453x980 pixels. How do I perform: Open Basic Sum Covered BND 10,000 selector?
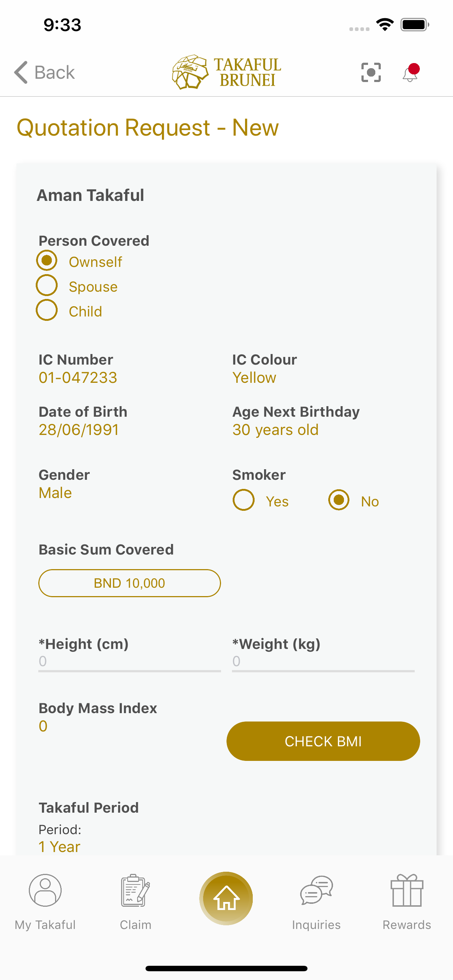pyautogui.click(x=129, y=583)
